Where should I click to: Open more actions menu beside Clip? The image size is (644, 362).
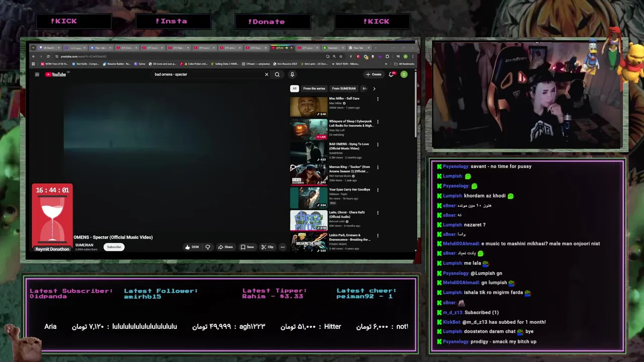coord(282,247)
